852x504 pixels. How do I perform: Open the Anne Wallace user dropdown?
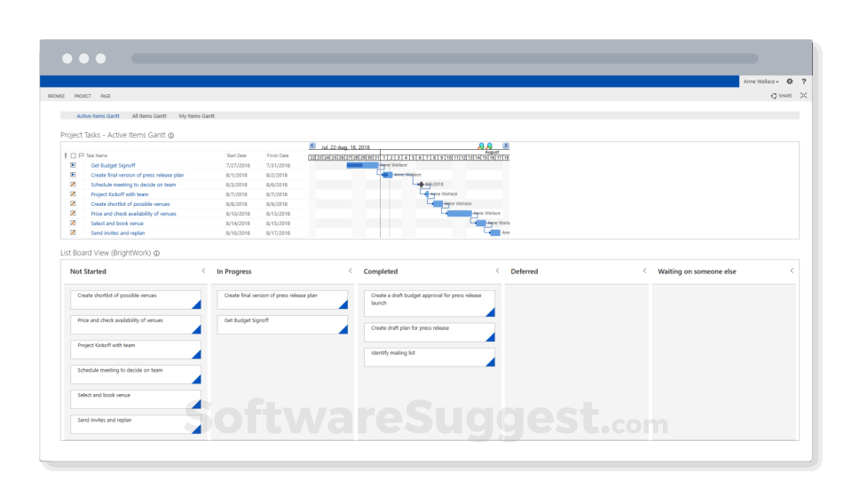point(761,82)
